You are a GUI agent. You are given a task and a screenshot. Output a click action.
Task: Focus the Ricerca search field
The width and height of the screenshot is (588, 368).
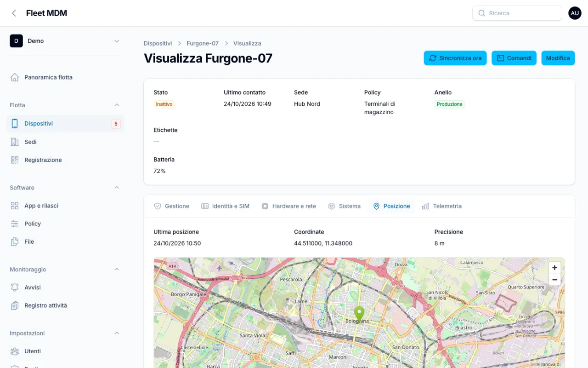click(517, 13)
